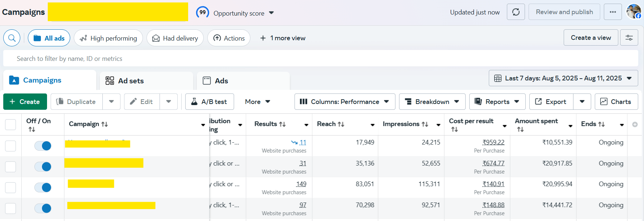This screenshot has height=221, width=644.
Task: Click Review and publish
Action: pyautogui.click(x=564, y=12)
